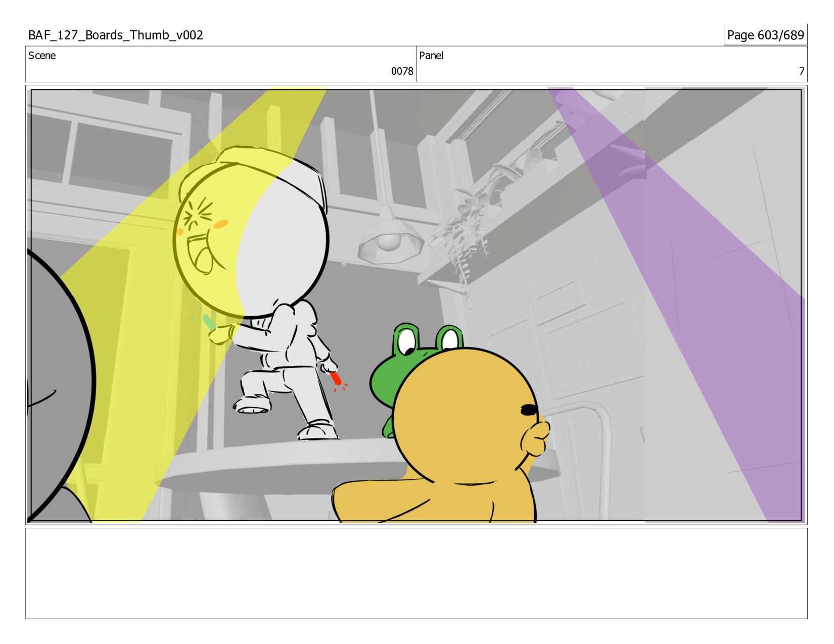Viewport: 834px width, 644px height.
Task: Click the Panel label
Action: [x=431, y=56]
